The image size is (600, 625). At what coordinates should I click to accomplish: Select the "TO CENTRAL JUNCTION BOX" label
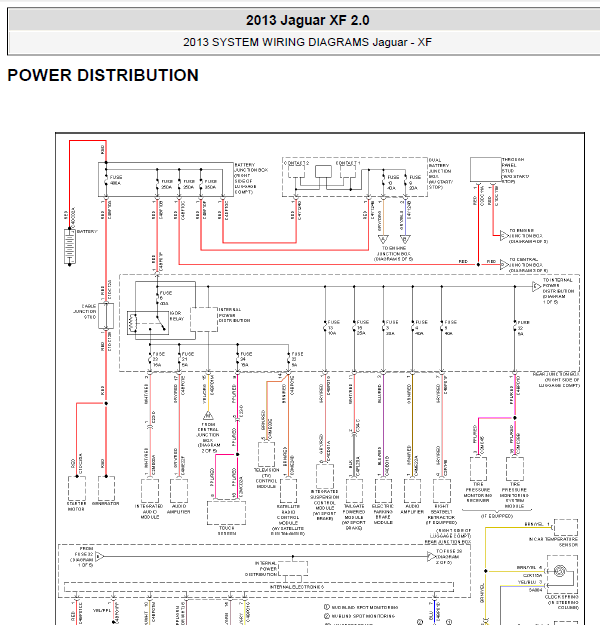(528, 265)
